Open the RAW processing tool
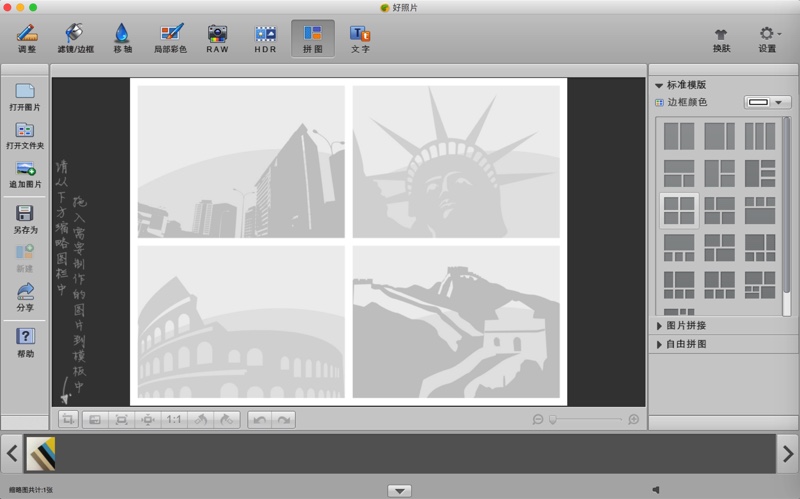800x499 pixels. (x=217, y=39)
